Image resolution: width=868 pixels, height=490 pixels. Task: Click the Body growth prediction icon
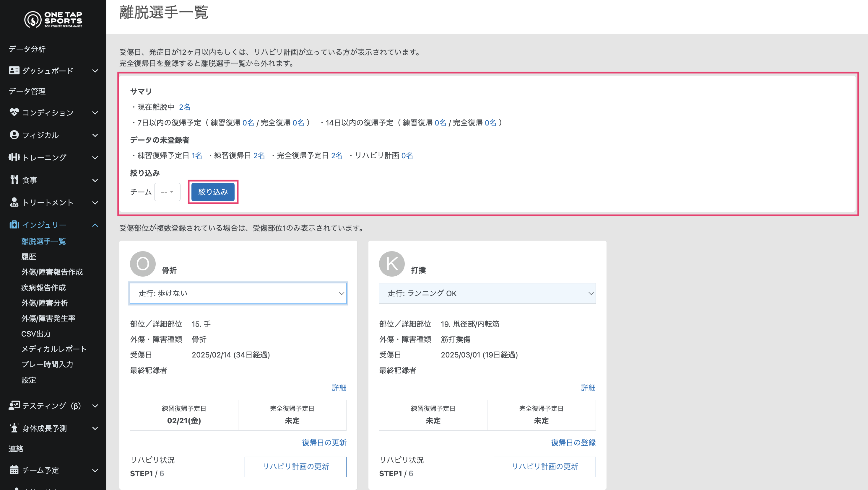14,428
